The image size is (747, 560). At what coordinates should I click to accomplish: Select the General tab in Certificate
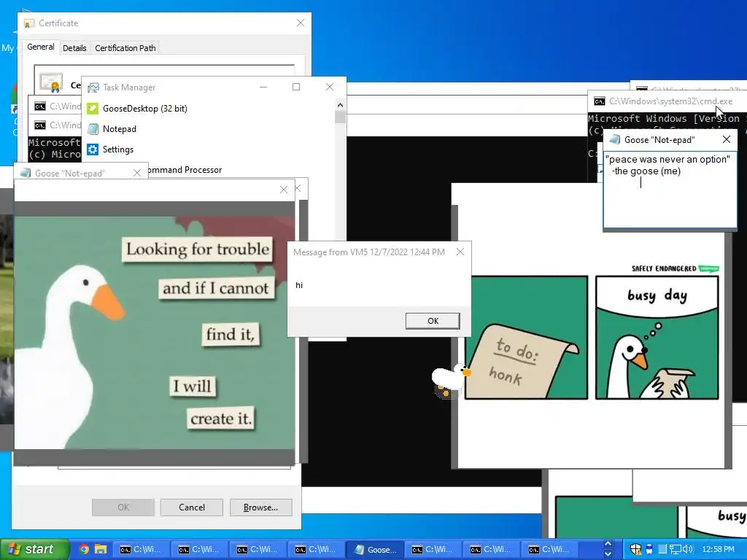click(41, 47)
